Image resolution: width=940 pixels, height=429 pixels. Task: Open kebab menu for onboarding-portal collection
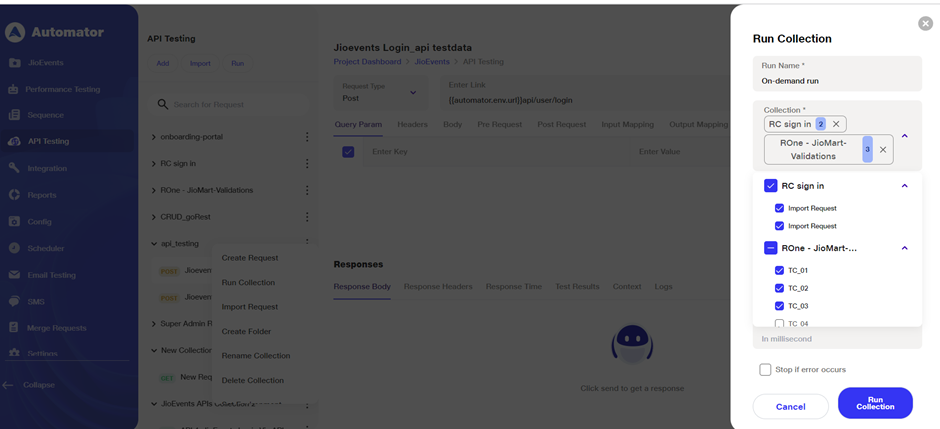pyautogui.click(x=307, y=137)
